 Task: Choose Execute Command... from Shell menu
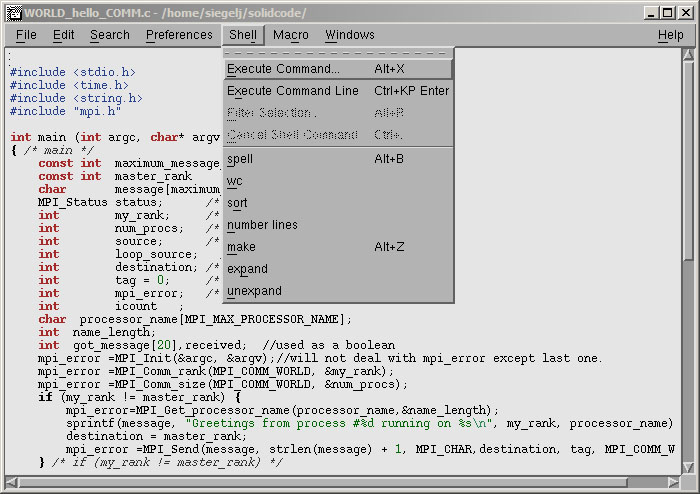[338, 69]
